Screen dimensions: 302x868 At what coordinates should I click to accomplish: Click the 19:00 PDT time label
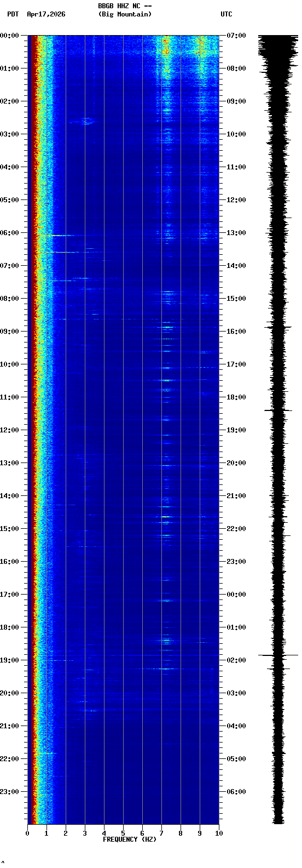[9, 660]
